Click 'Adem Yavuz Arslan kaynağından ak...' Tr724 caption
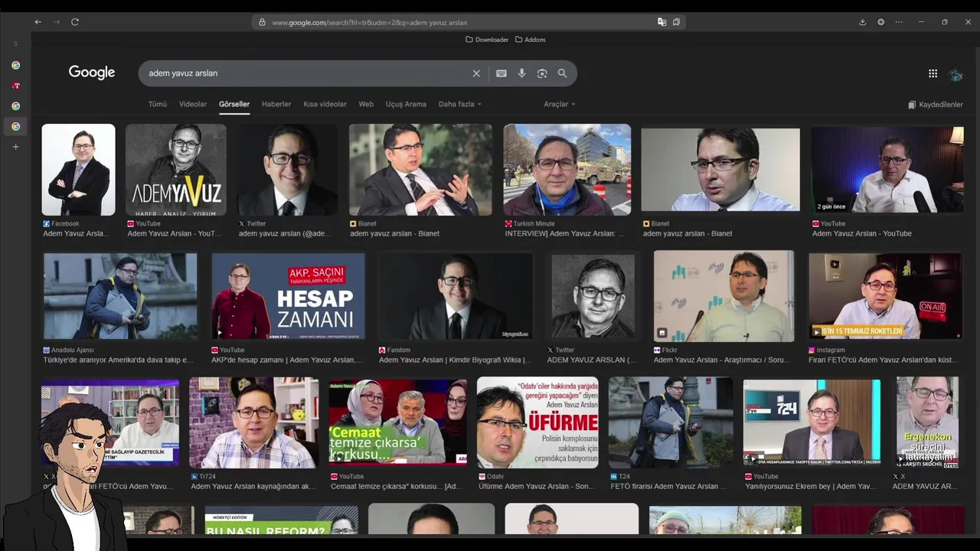Screen dimensions: 980x551 tap(253, 486)
